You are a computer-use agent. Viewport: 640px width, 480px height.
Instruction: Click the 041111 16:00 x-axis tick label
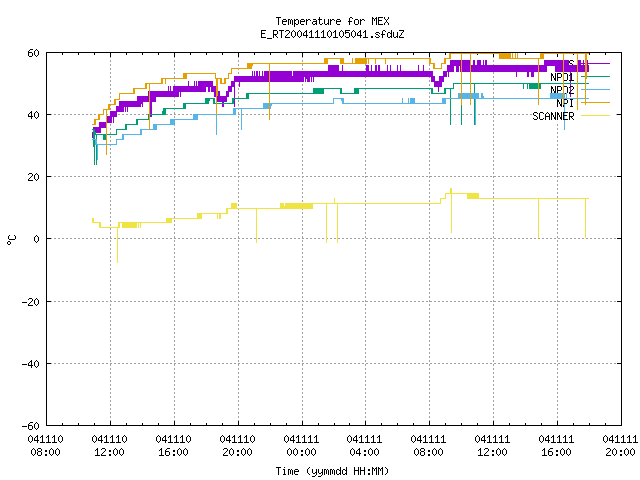(x=556, y=446)
